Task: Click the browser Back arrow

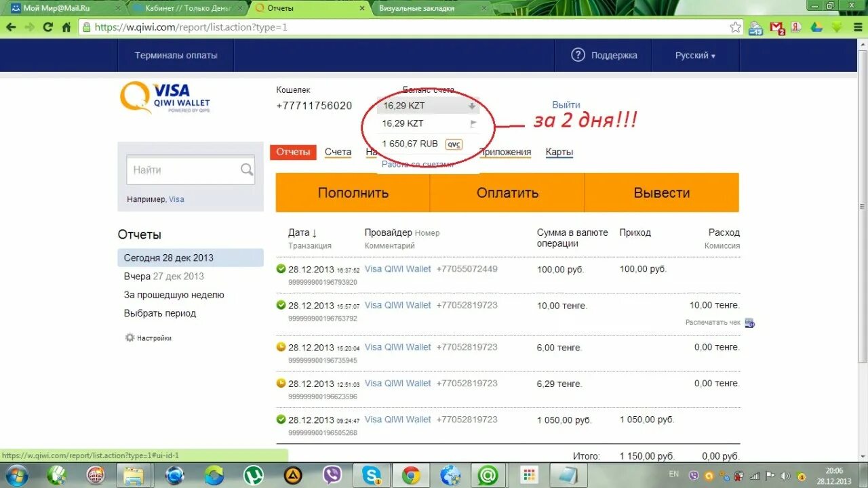Action: [11, 27]
